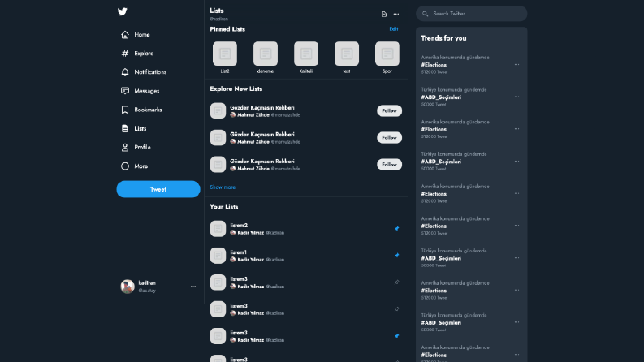
Task: Open the listem1 list thumbnail
Action: (x=218, y=256)
